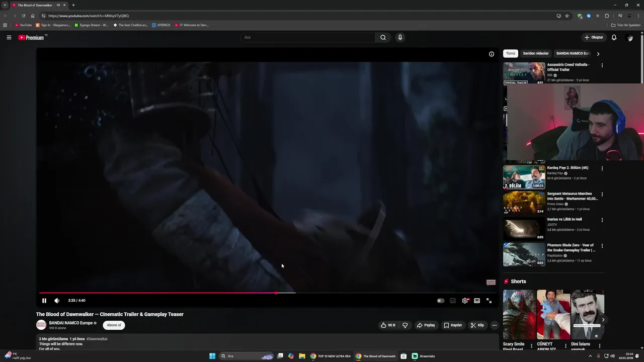Open options for CÜNEYT ARKIN short
This screenshot has width=644, height=362.
coord(566,345)
